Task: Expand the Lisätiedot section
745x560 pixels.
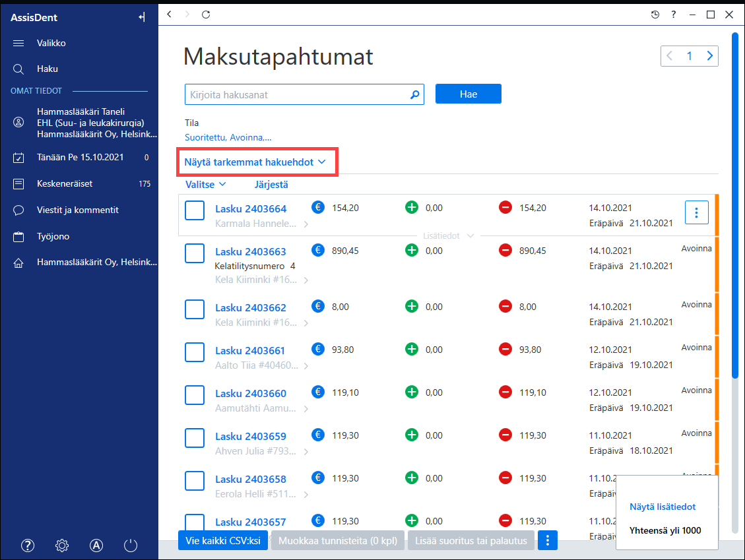Action: (x=448, y=236)
